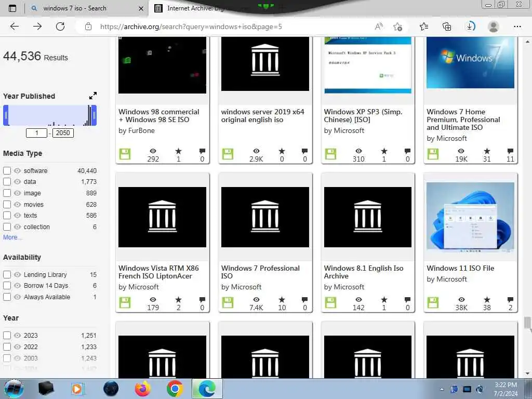Open Windows Start button
532x399 pixels.
click(x=14, y=389)
